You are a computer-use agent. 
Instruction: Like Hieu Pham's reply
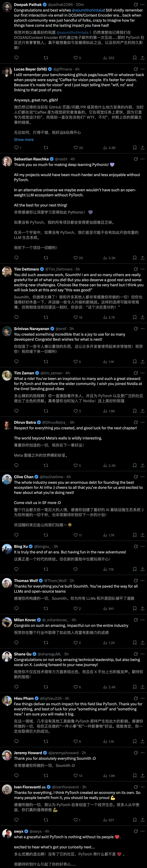pos(76,741)
